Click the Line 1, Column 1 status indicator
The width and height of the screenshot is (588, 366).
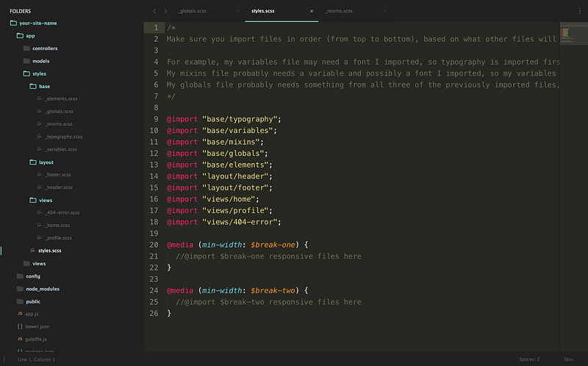pyautogui.click(x=36, y=359)
